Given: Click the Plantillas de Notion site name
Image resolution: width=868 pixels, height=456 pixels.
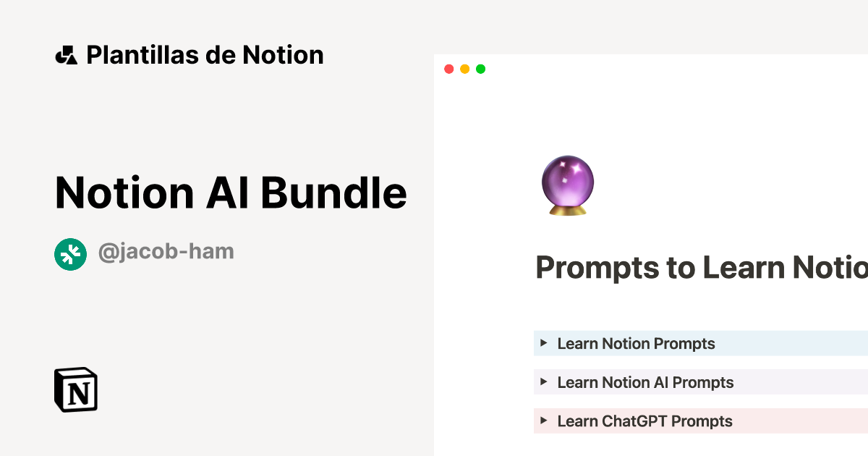Looking at the screenshot, I should 205,54.
